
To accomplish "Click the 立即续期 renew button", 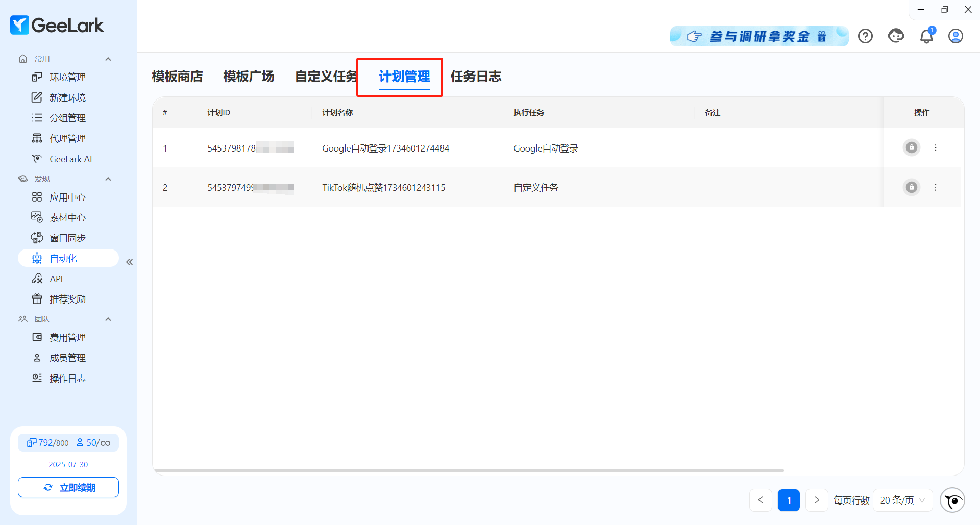I will 68,487.
